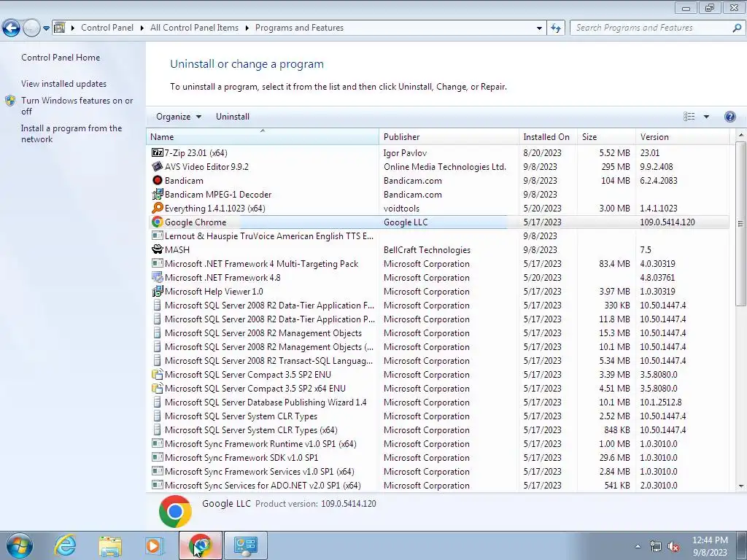Viewport: 747px width, 560px height.
Task: Sort by the Version column header
Action: coord(682,136)
